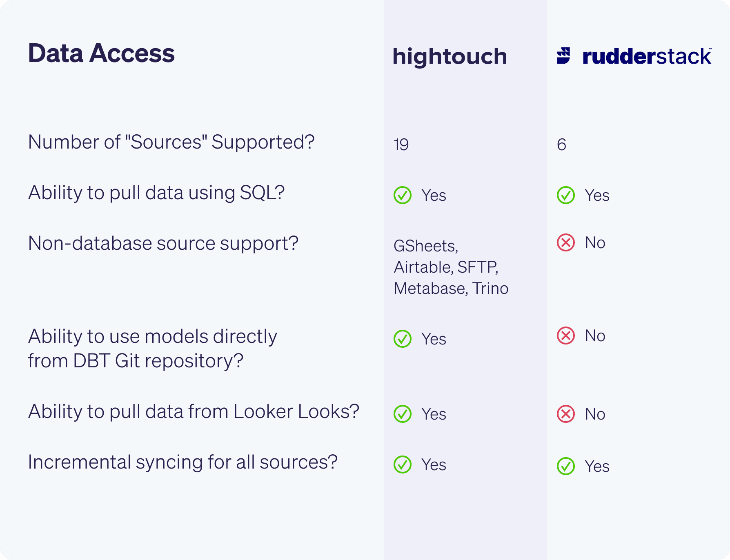This screenshot has height=560, width=730.
Task: Click the Data Access heading
Action: pyautogui.click(x=101, y=53)
